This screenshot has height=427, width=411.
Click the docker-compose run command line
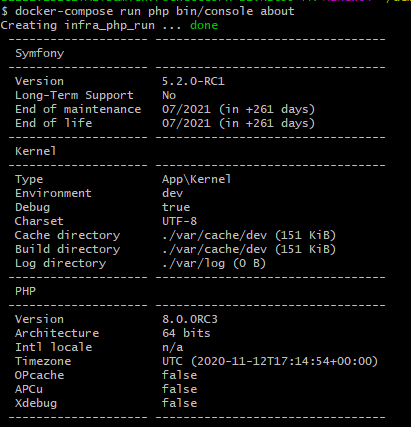click(148, 11)
